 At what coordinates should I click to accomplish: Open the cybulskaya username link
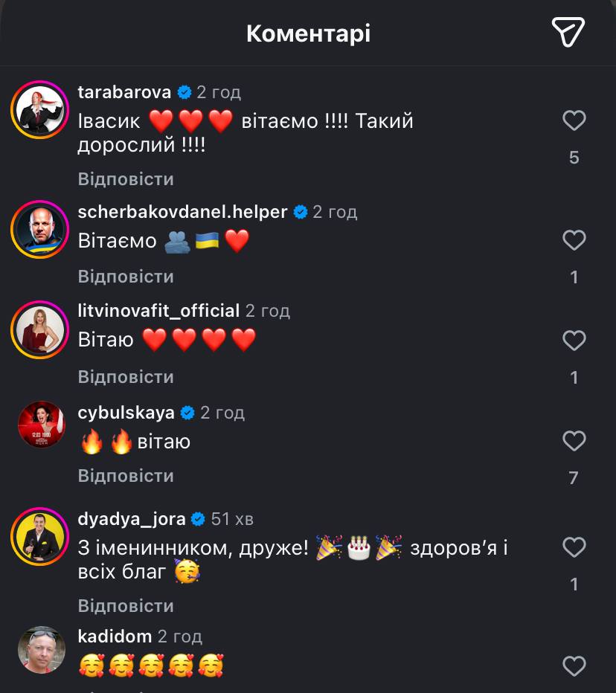(126, 413)
